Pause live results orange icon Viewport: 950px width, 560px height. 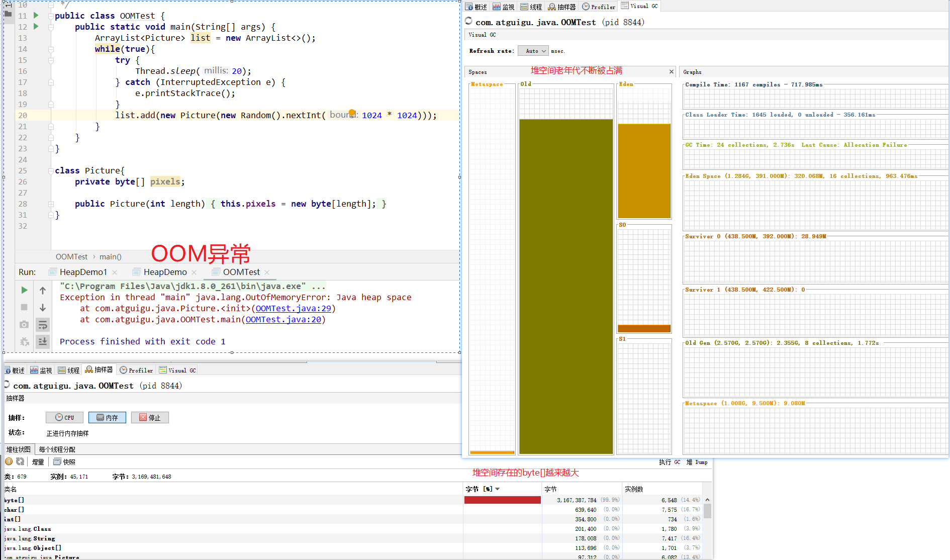click(x=9, y=461)
